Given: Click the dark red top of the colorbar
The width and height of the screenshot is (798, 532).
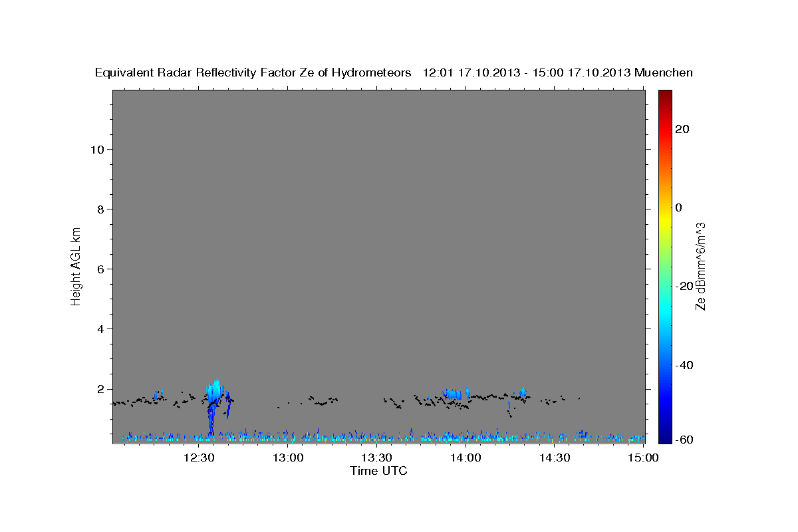Looking at the screenshot, I should (665, 94).
